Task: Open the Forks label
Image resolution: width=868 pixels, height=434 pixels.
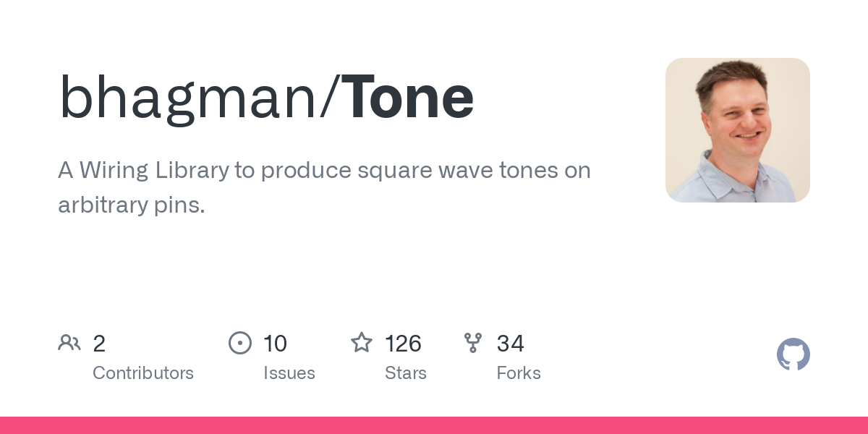Action: coord(519,373)
